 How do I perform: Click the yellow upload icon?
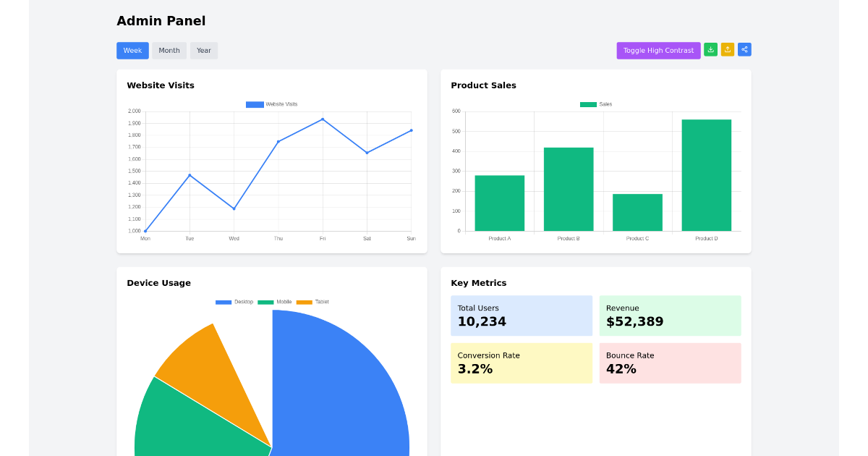727,49
